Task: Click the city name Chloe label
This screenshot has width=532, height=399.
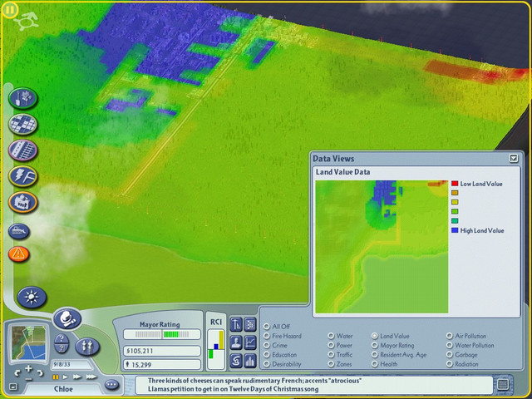Action: [63, 389]
